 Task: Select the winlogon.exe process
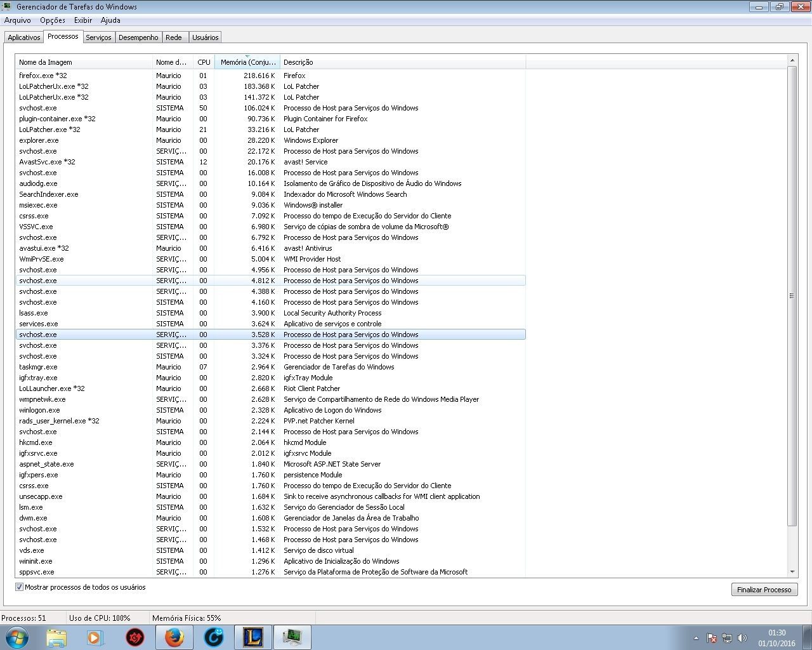click(271, 410)
